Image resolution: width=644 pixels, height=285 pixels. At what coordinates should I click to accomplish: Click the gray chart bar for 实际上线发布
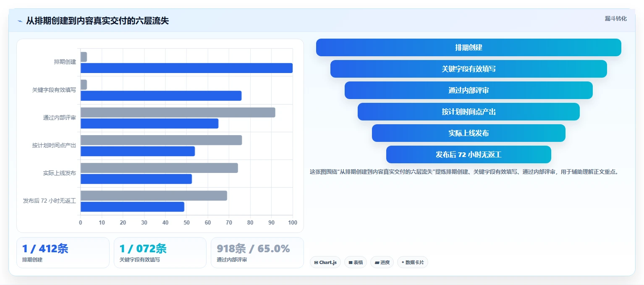coord(159,168)
